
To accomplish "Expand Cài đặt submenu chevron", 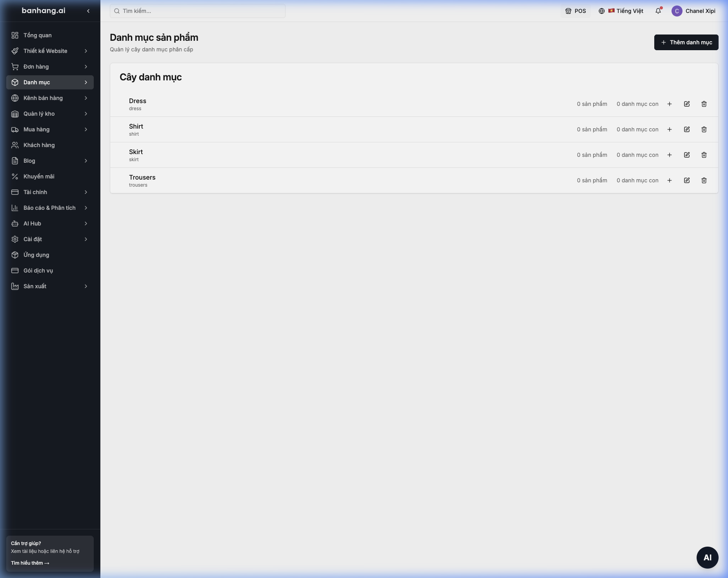I will point(86,239).
